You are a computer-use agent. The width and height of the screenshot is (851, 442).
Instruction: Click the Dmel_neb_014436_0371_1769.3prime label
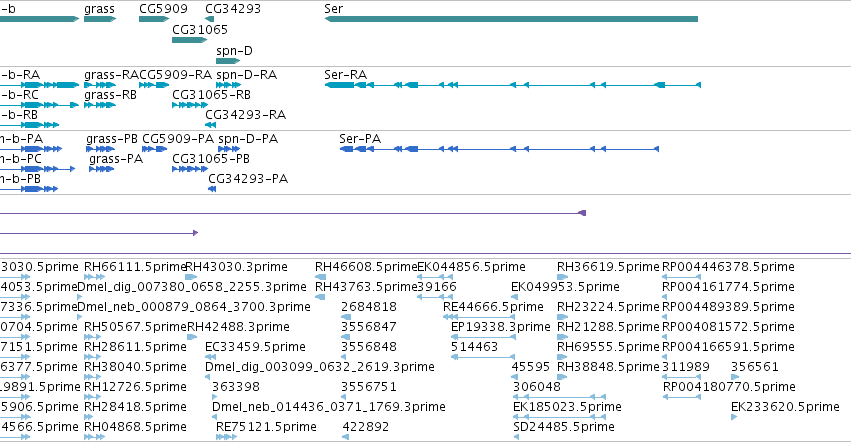[329, 407]
